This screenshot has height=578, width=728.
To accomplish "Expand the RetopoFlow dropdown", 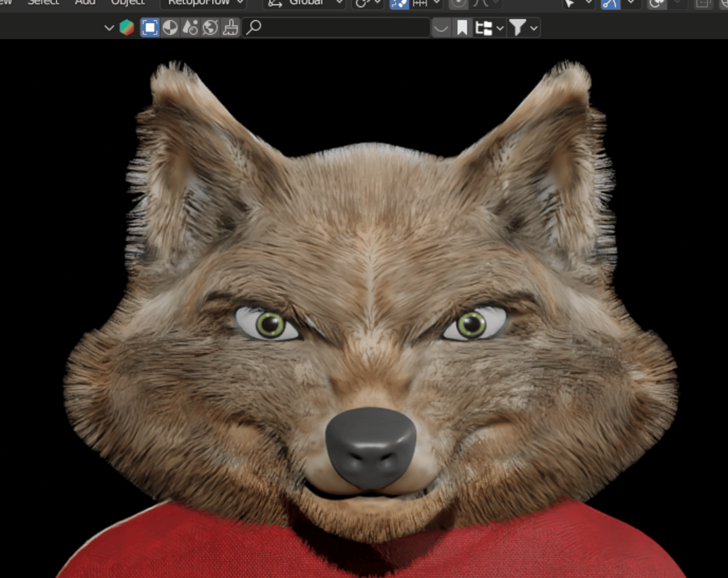I will click(203, 3).
